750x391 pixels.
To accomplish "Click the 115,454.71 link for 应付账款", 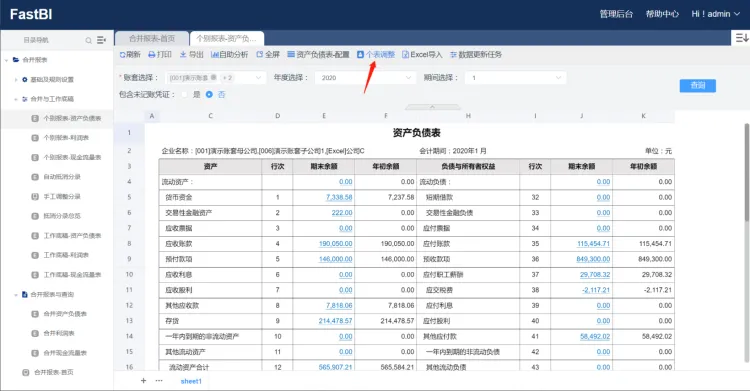I will (x=594, y=244).
